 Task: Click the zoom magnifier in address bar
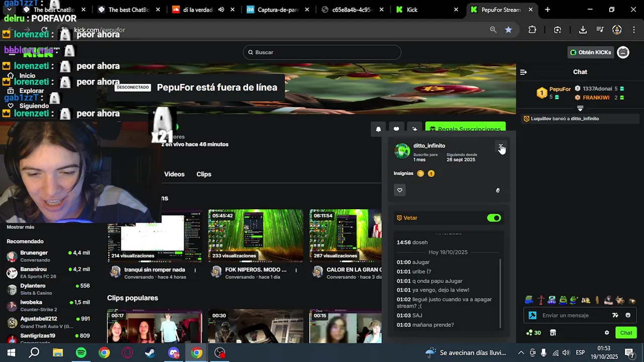click(493, 30)
